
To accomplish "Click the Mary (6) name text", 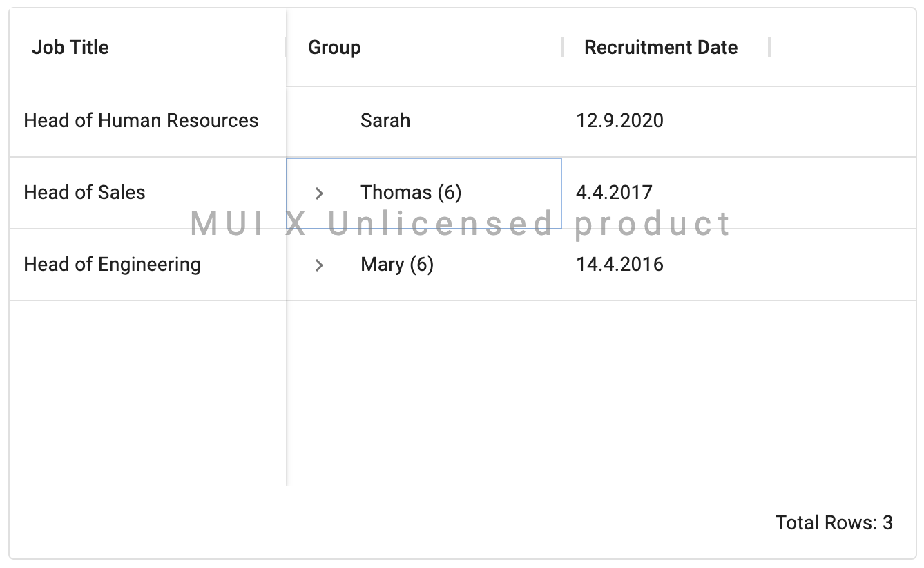I will (397, 264).
